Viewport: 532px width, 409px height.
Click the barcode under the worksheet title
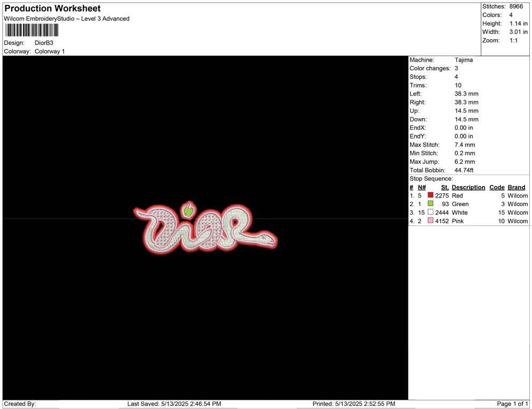point(32,31)
